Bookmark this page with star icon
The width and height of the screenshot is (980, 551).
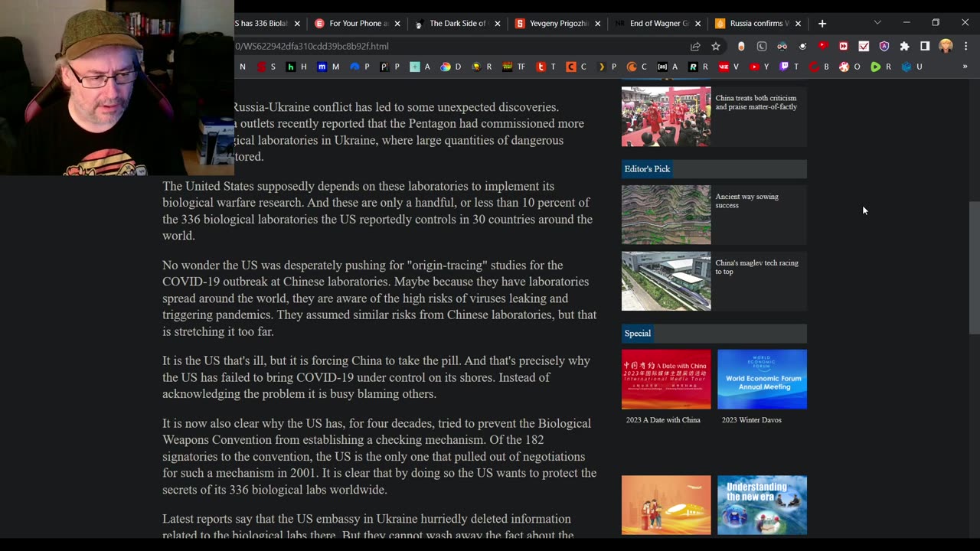pos(716,46)
